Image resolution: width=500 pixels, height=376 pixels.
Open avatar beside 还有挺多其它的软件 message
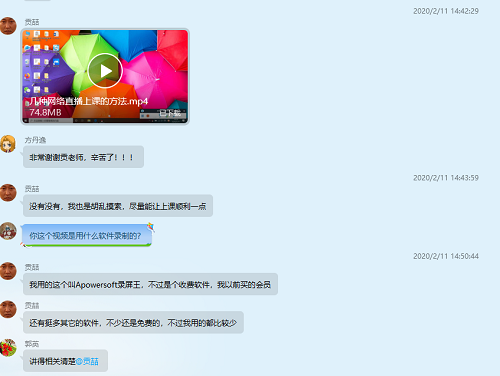(x=8, y=309)
